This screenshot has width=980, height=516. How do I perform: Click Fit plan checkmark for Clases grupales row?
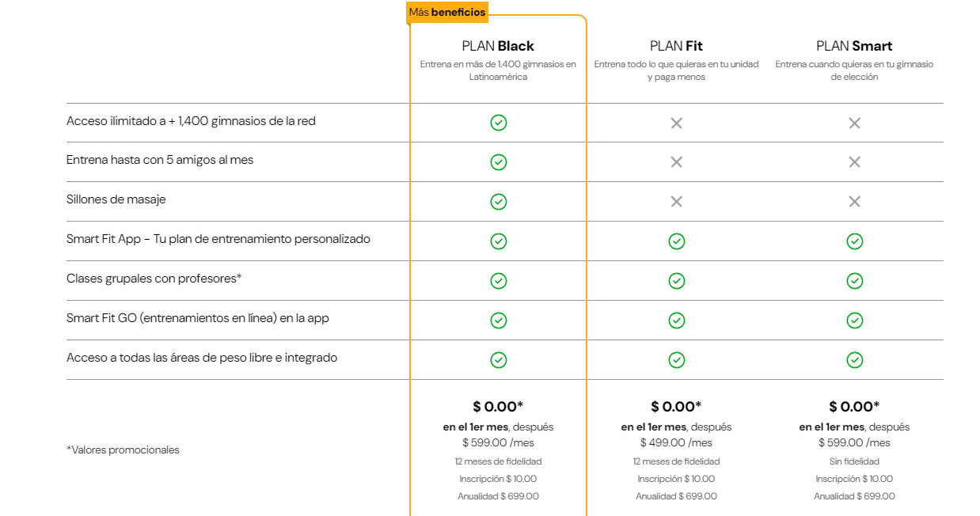pos(676,281)
